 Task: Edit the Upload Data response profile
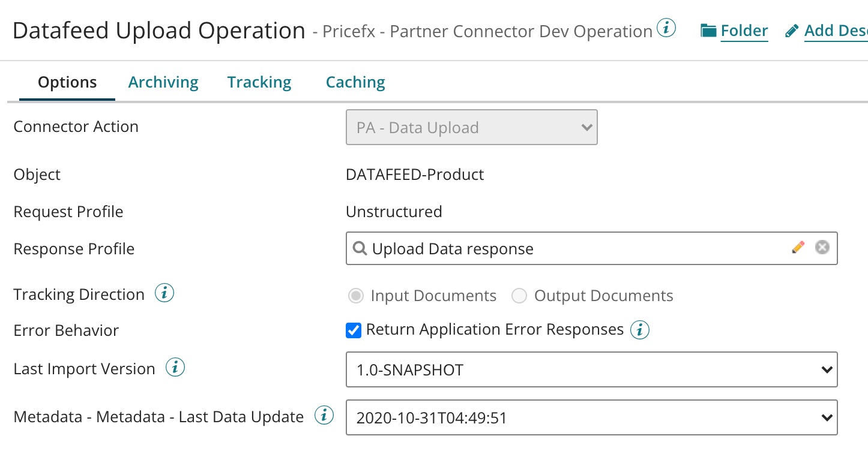(x=798, y=247)
